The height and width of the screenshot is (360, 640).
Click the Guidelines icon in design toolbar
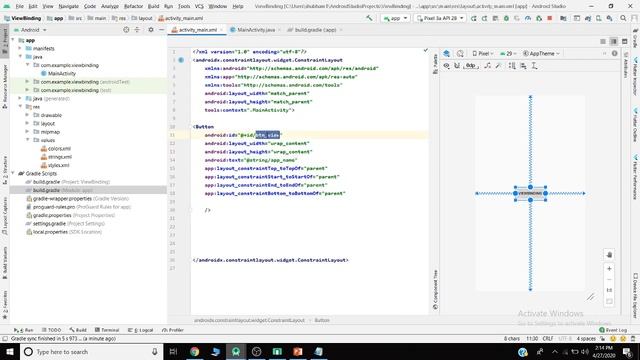[534, 65]
